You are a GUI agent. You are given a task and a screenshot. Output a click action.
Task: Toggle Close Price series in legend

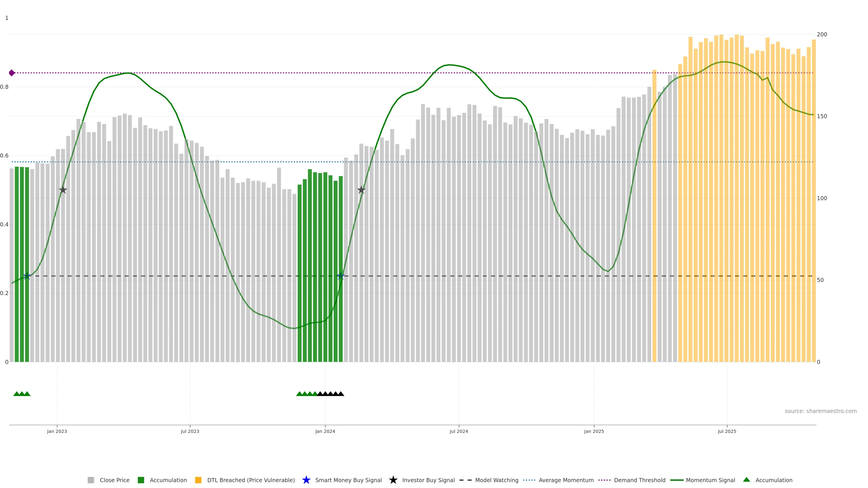pos(114,480)
